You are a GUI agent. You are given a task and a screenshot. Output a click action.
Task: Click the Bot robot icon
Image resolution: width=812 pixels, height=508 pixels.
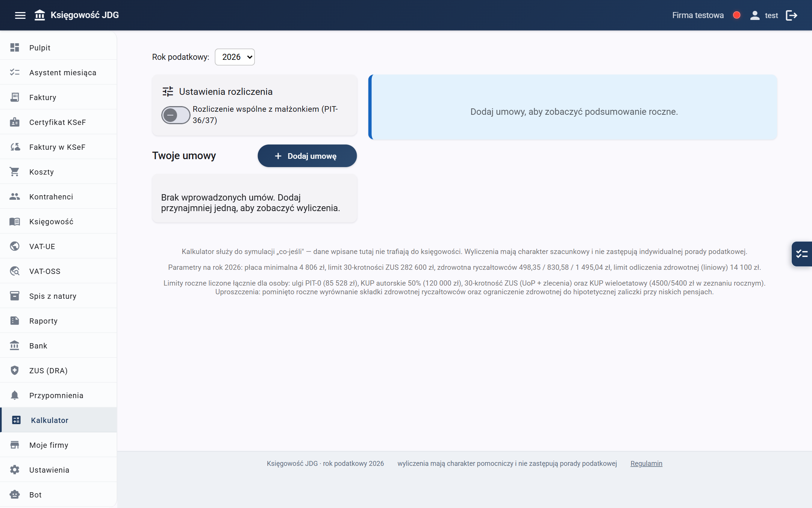tap(15, 495)
